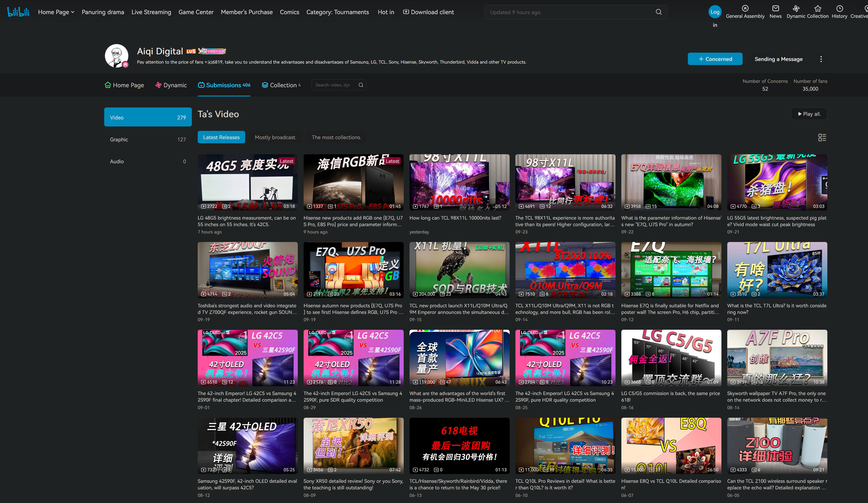
Task: Open the LG 48G5 brightness video thumbnail
Action: click(x=247, y=182)
